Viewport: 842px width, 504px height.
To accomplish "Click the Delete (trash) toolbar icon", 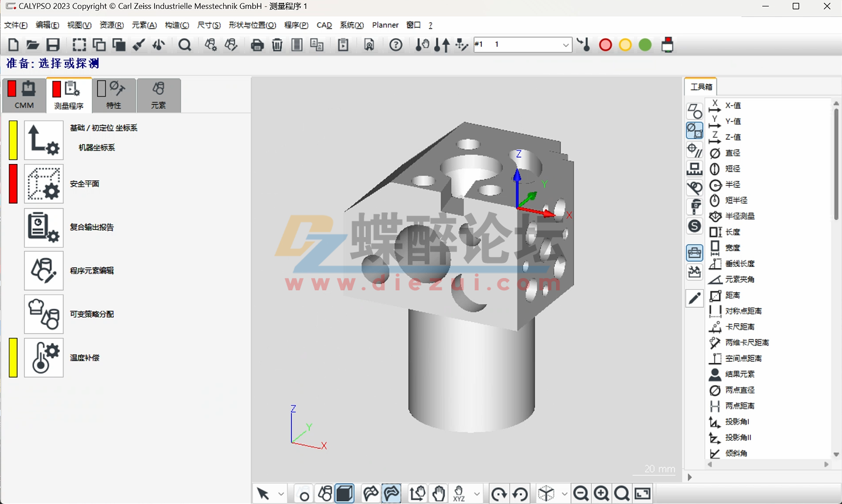I will tap(277, 44).
